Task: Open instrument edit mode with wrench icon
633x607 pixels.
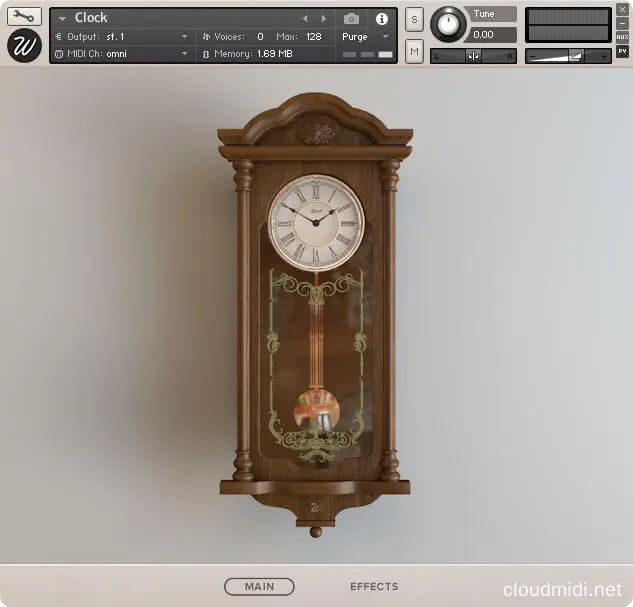Action: point(24,17)
